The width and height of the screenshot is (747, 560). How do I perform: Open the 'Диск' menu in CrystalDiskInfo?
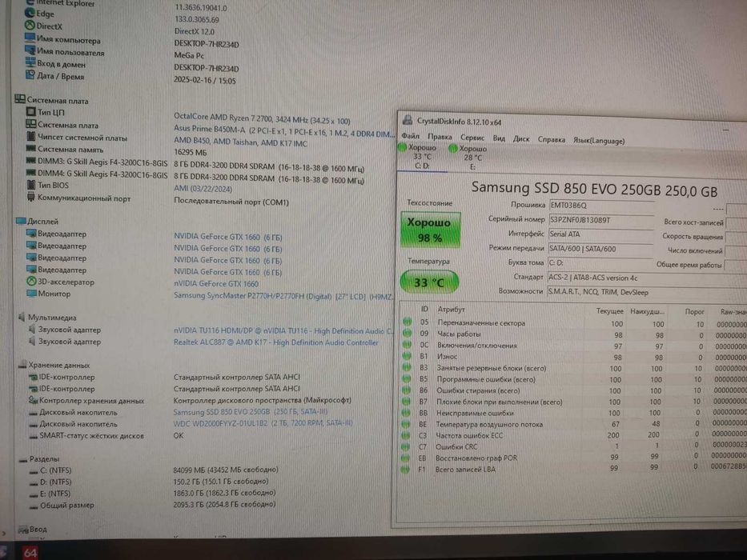pos(520,138)
